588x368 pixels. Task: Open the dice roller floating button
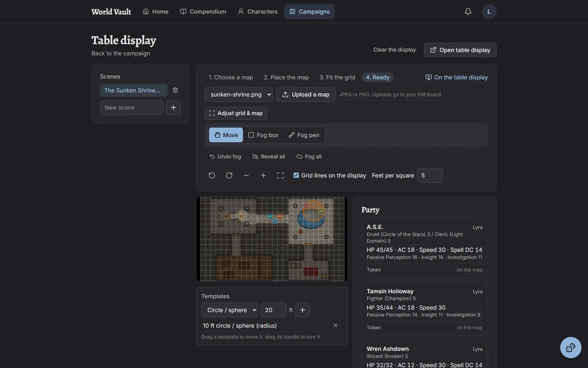[x=571, y=348]
